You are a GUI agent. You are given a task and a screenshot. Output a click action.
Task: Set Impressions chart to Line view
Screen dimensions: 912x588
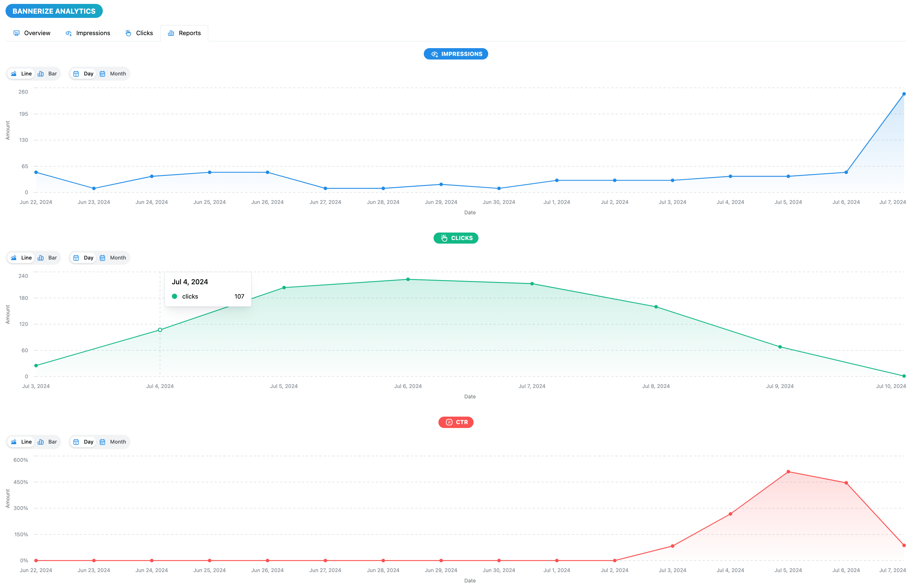pyautogui.click(x=21, y=74)
